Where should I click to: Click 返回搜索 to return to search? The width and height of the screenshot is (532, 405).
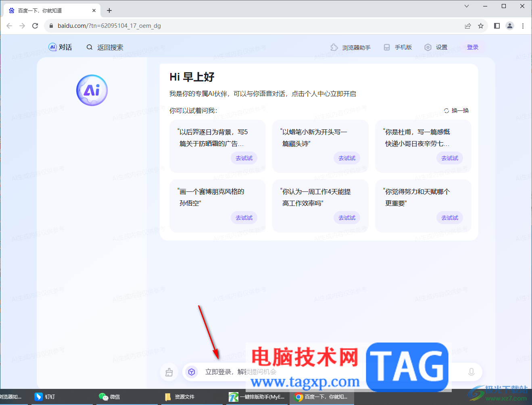(x=105, y=47)
